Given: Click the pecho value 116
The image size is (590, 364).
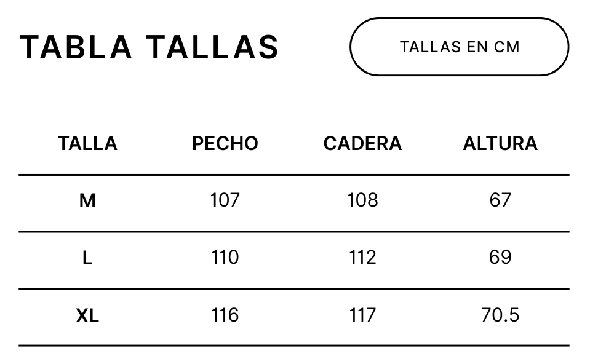Looking at the screenshot, I should coord(225,315).
